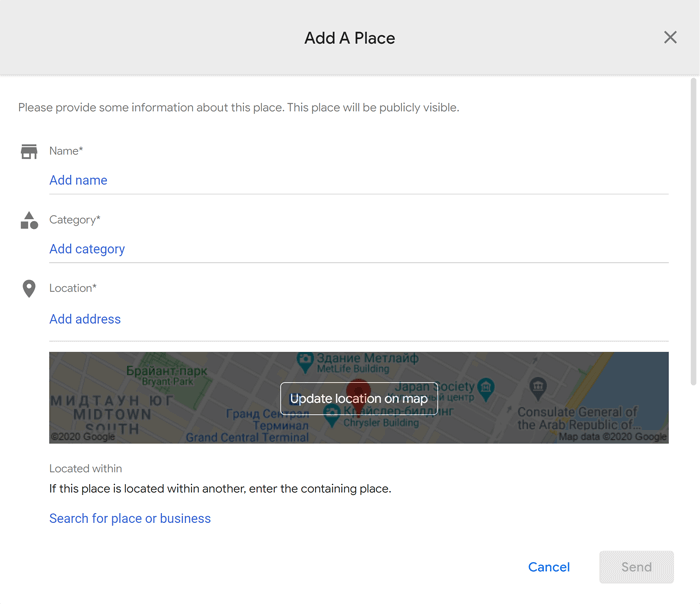Click the Chrysler Building camera marker
Image resolution: width=700 pixels, height=611 pixels.
(x=331, y=416)
